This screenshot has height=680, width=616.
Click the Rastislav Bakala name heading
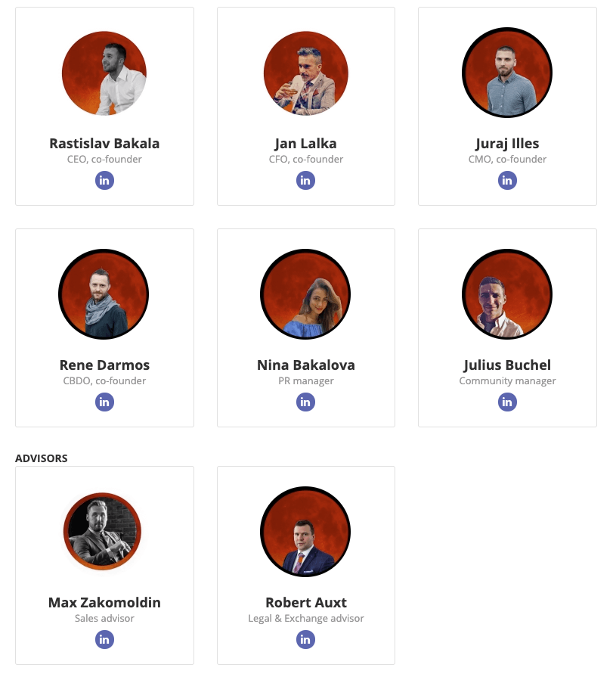click(104, 144)
